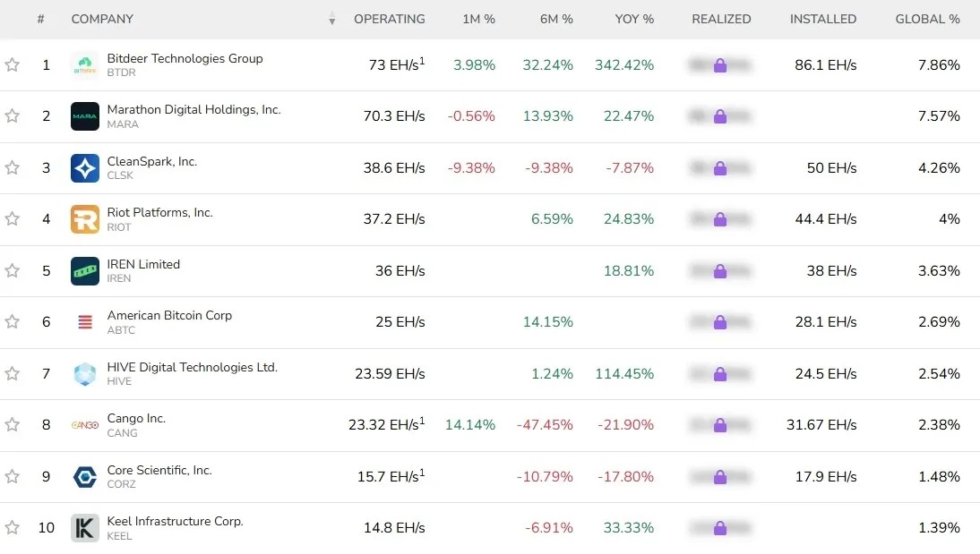Click the Keel Infrastructure K logo

[x=85, y=528]
